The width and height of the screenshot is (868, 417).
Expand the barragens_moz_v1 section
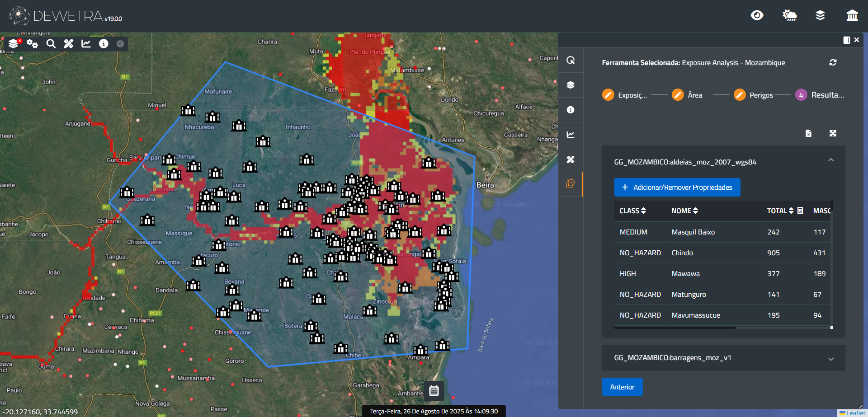[830, 359]
